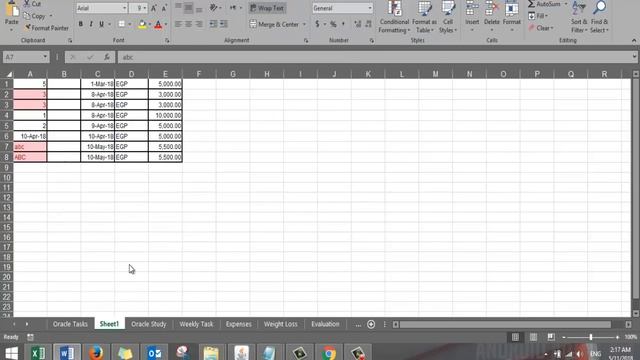Click the Delete cells button
640x360 pixels.
(x=491, y=17)
